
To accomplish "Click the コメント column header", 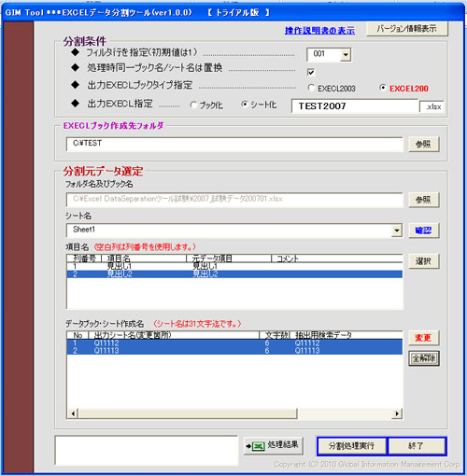I will point(337,259).
